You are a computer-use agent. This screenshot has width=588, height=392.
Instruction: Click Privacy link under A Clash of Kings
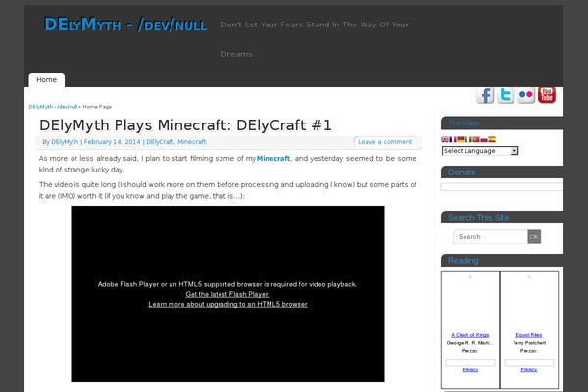pyautogui.click(x=469, y=369)
